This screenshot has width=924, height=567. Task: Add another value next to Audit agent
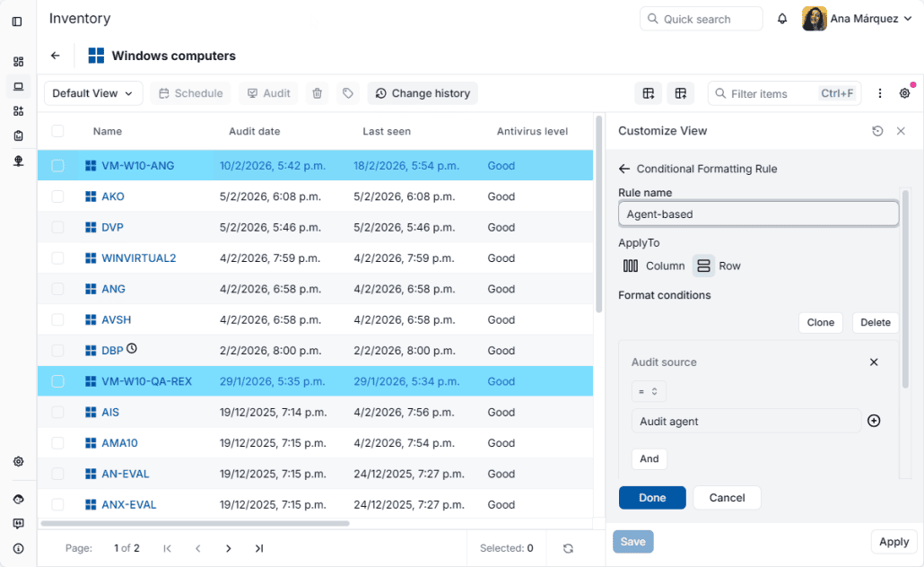(x=874, y=421)
